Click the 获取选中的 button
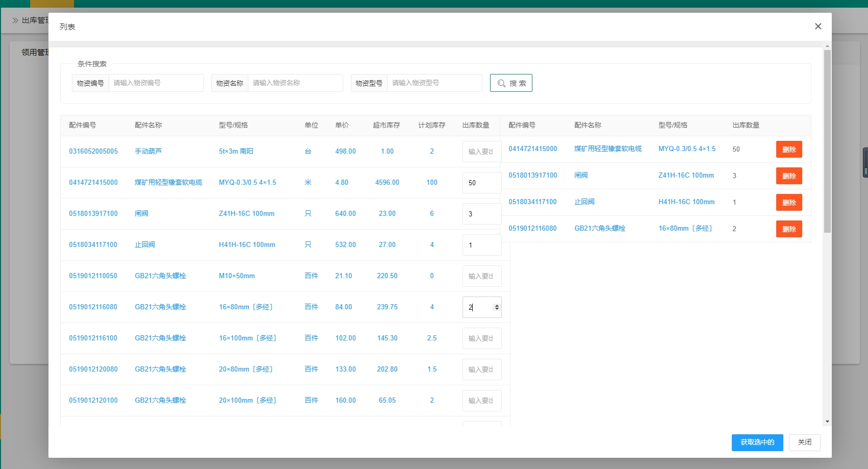This screenshot has height=469, width=868. [757, 442]
